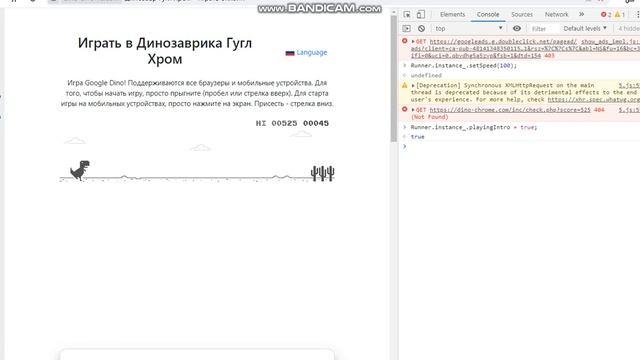The image size is (640, 360).
Task: Expand the Deprecation warning entry
Action: click(x=413, y=86)
